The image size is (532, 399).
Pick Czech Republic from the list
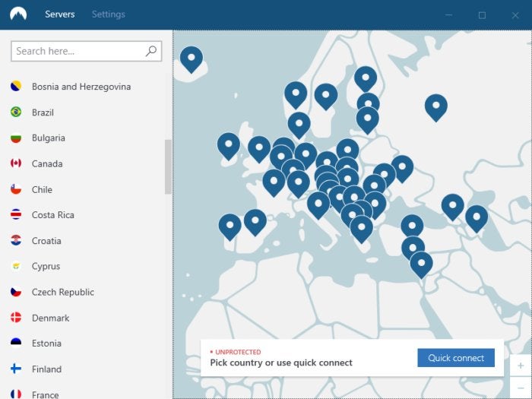click(x=63, y=292)
